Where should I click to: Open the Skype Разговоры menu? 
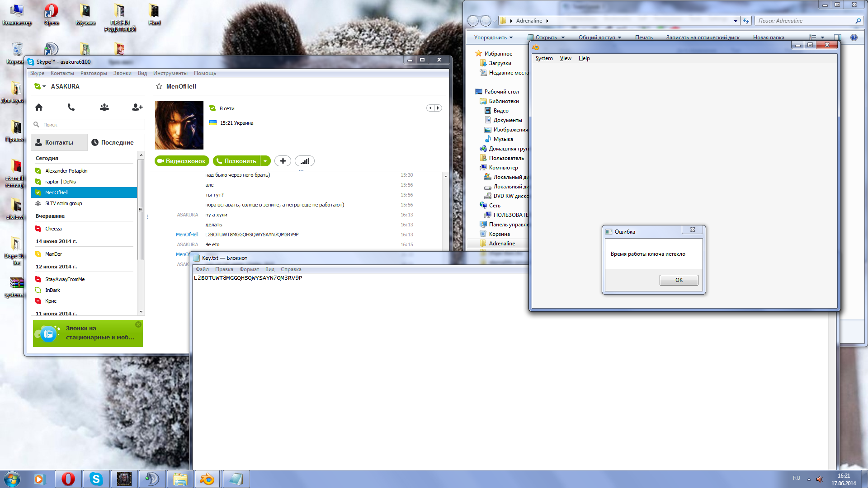click(x=94, y=73)
